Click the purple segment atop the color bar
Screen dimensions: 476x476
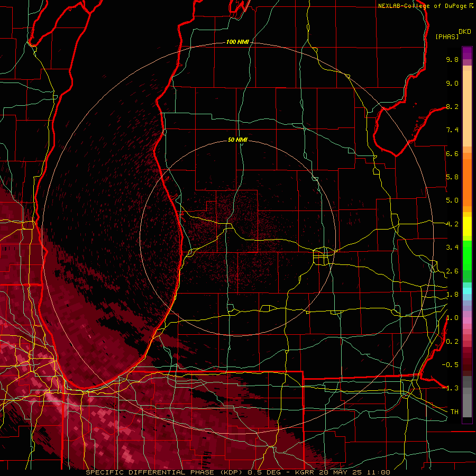467,53
